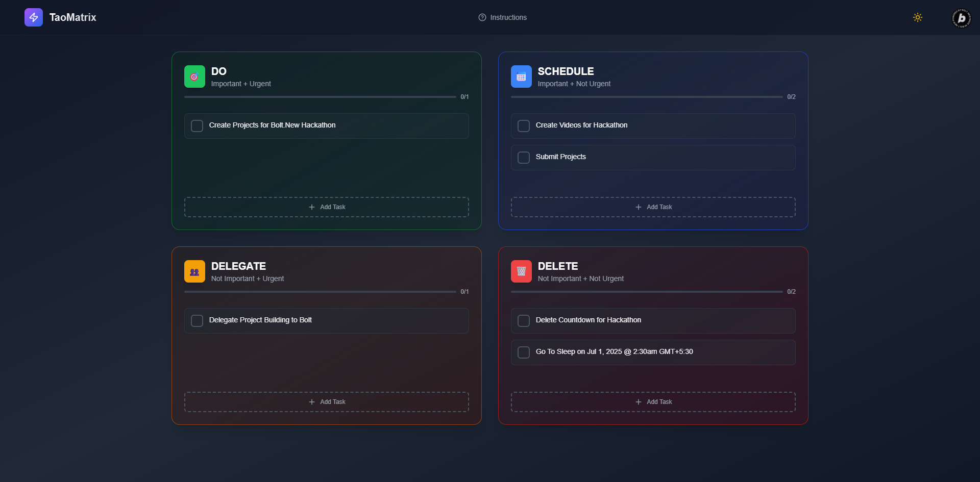Click the calendar icon in SCHEDULE quadrant
Viewport: 980px width, 482px height.
(x=521, y=76)
